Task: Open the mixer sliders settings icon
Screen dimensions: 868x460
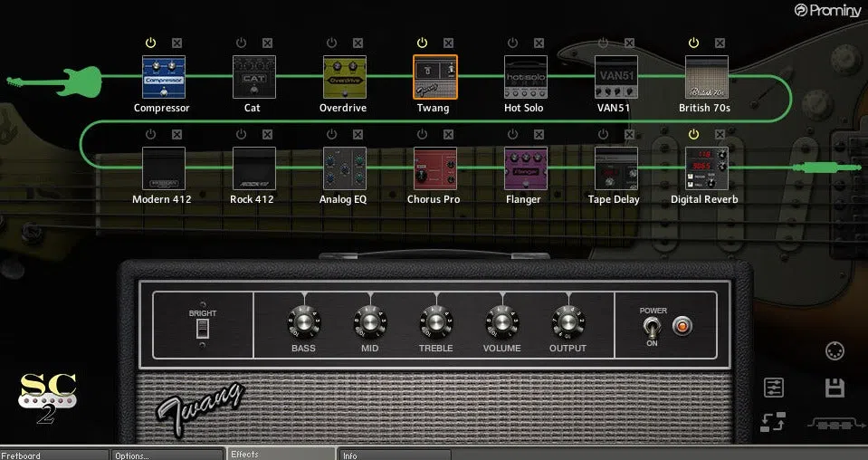Action: [773, 388]
